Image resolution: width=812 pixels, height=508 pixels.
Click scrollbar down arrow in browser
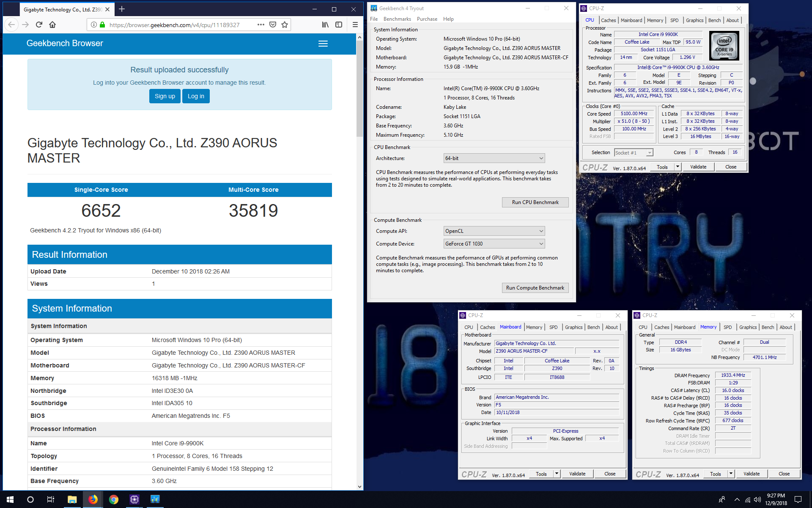(x=359, y=486)
